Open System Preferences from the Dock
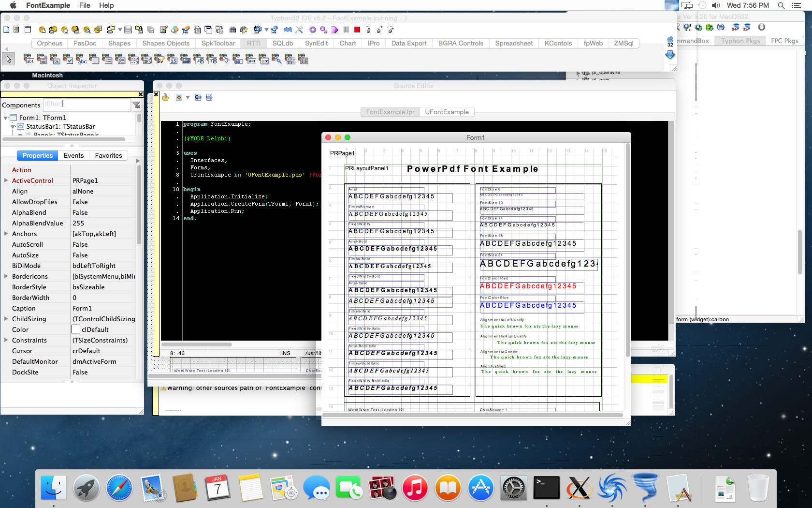Image resolution: width=812 pixels, height=508 pixels. (513, 487)
